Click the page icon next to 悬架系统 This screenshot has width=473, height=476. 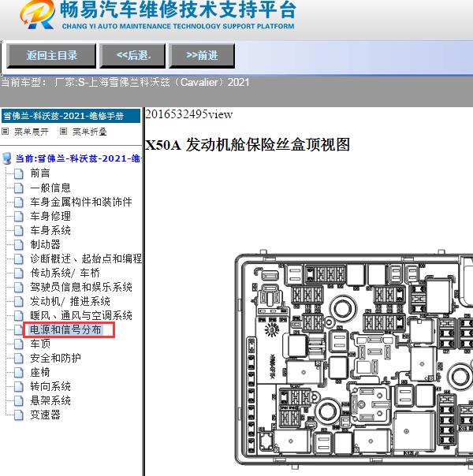coord(19,401)
